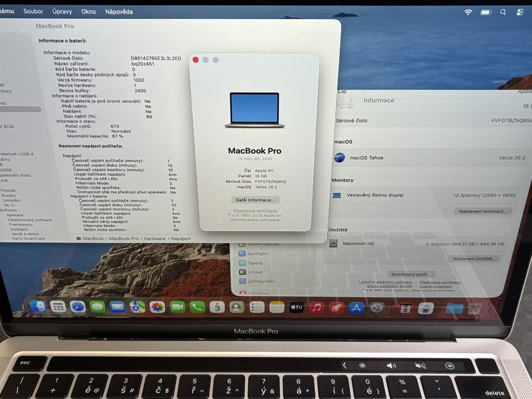This screenshot has width=532, height=399.
Task: Open Calendar showing date 3
Action: point(217,307)
